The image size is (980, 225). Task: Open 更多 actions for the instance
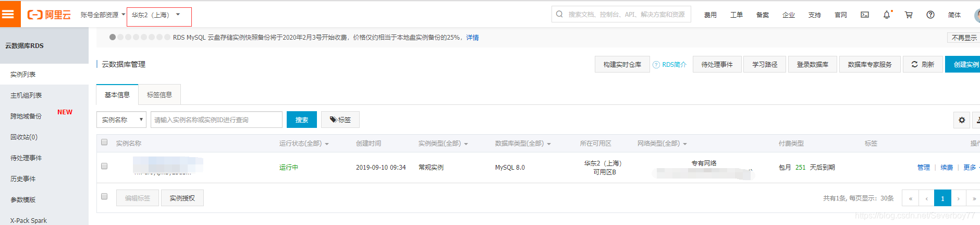click(x=970, y=168)
